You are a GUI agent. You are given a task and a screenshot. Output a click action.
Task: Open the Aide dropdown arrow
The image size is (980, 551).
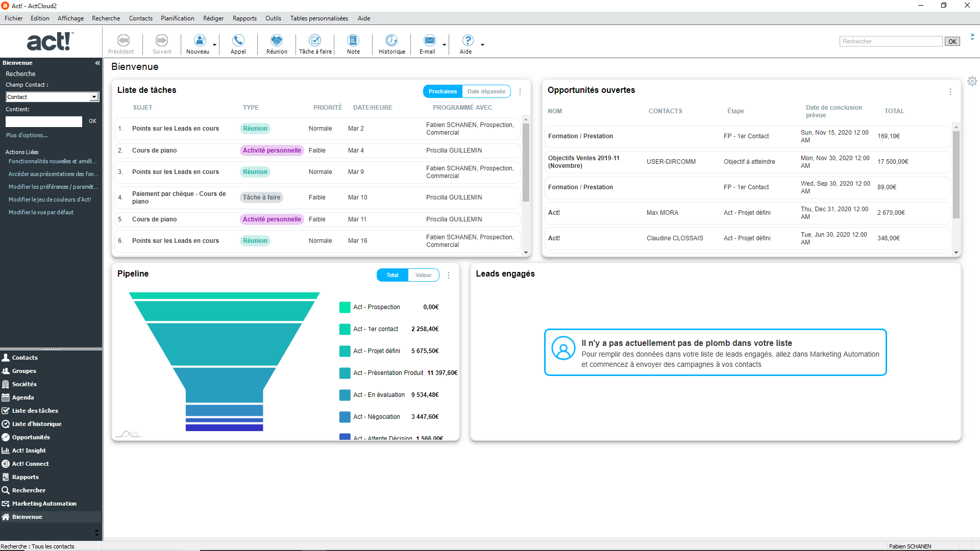(x=482, y=45)
